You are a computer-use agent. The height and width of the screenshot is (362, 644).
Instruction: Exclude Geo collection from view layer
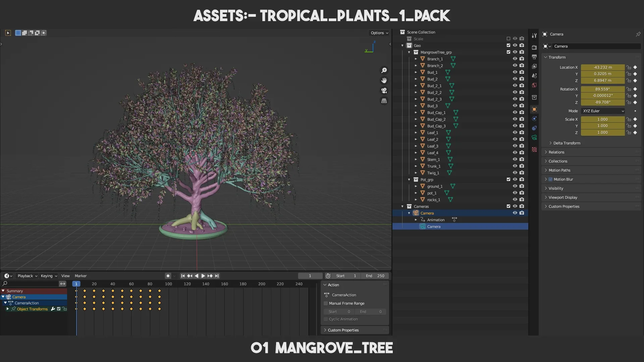pos(508,46)
